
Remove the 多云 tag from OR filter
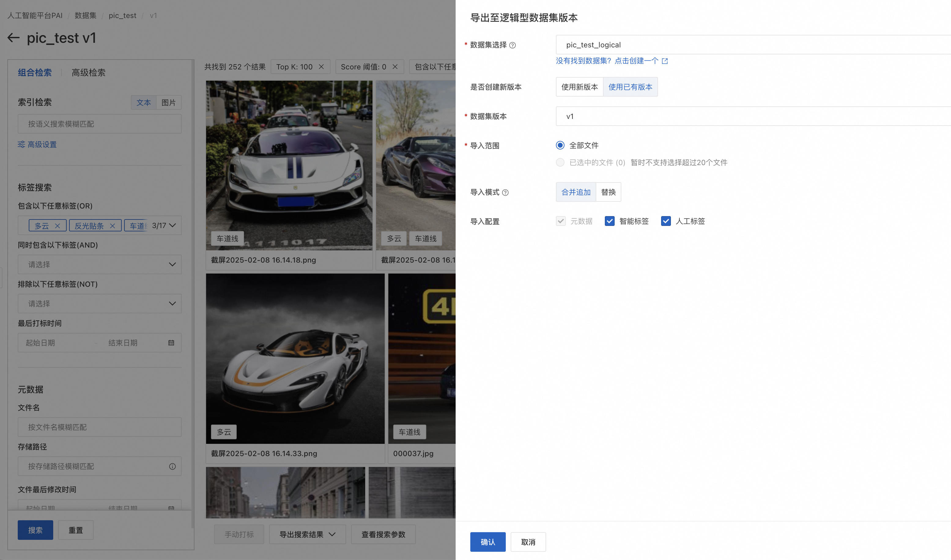point(57,226)
